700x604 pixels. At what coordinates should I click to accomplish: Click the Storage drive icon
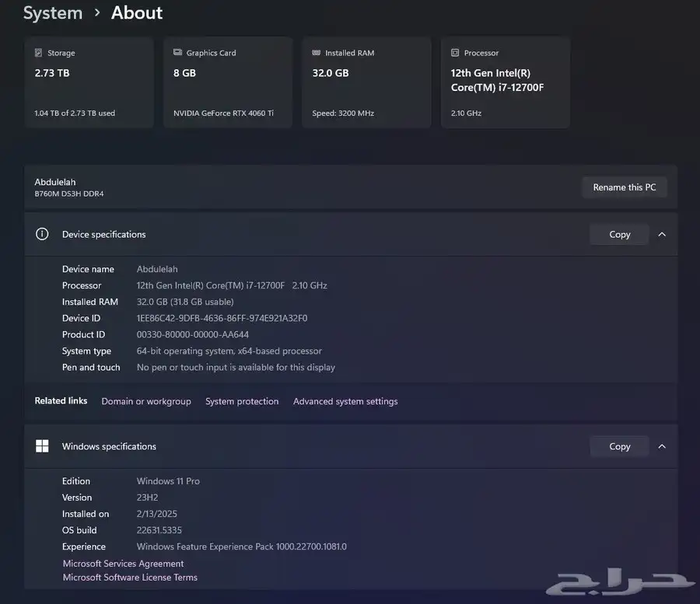pos(38,53)
